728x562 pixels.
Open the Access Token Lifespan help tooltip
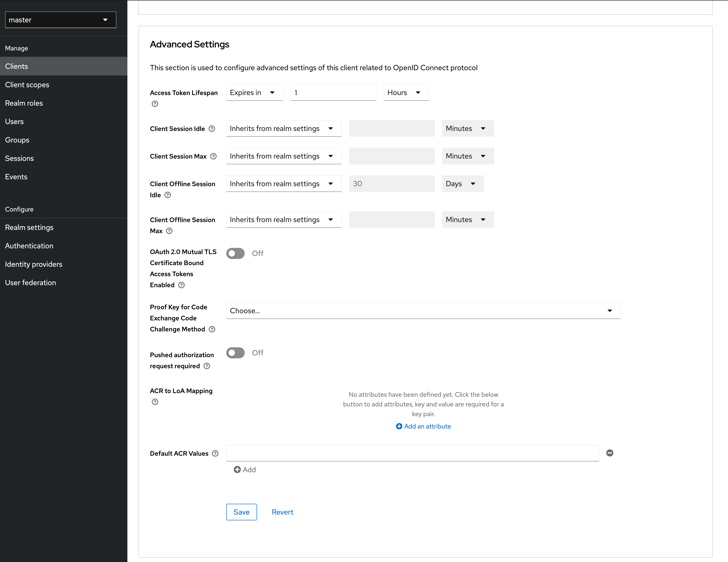coord(155,104)
